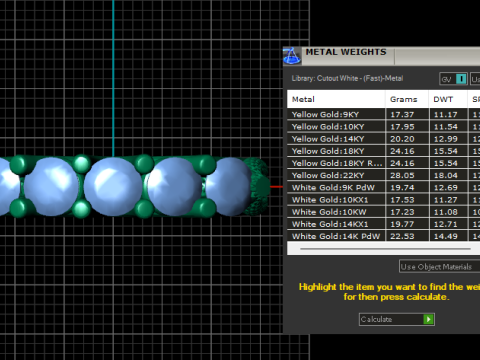Click the 17.37 grams value
Screen dimensions: 480x360
point(402,115)
